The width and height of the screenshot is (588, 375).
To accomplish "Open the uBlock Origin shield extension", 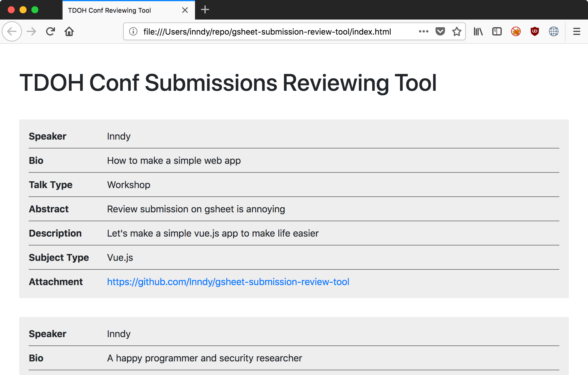I will pos(535,31).
